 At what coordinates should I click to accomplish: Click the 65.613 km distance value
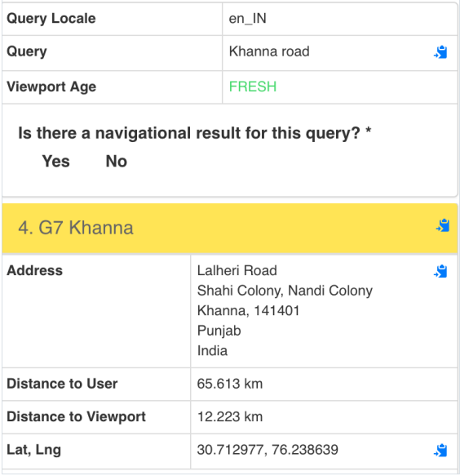[x=230, y=384]
